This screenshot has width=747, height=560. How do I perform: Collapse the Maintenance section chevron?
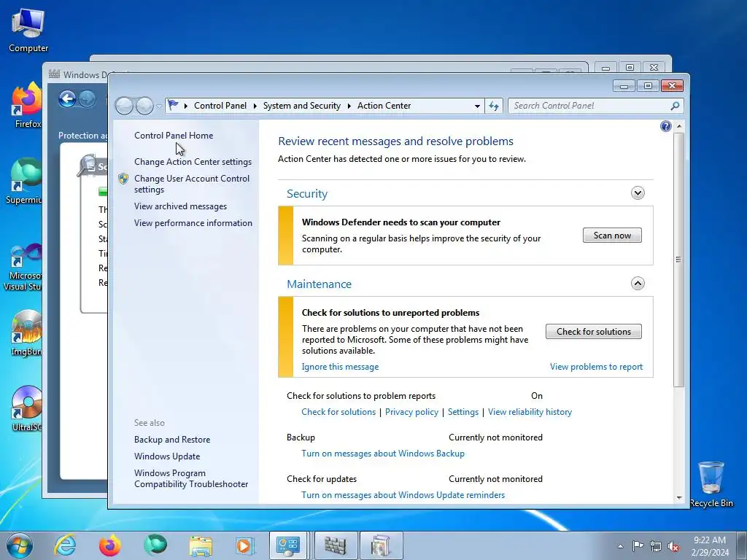(638, 284)
